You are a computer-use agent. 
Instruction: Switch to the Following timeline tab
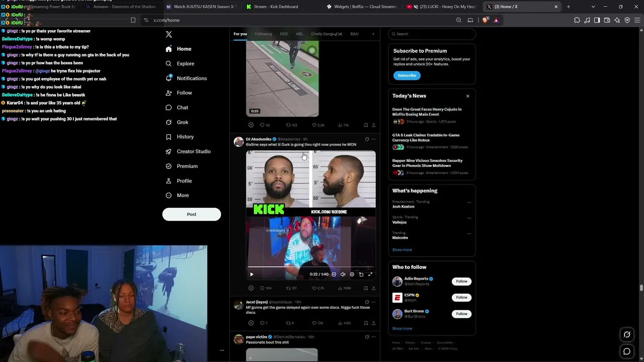coord(263,34)
